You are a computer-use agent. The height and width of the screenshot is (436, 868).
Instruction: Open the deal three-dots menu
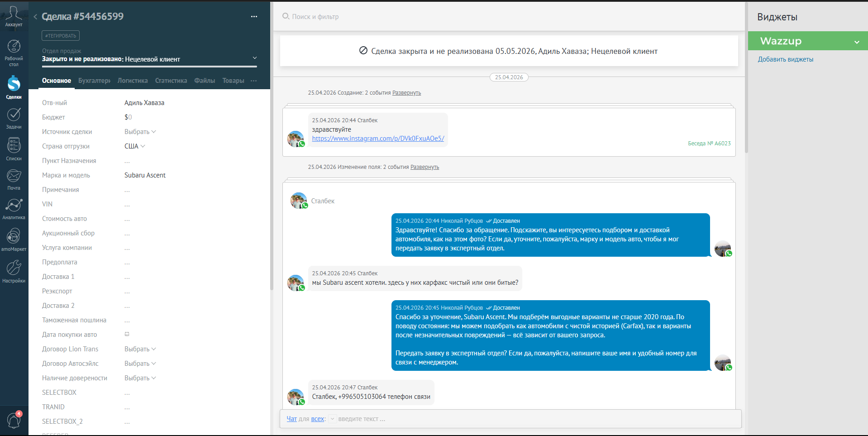[254, 17]
